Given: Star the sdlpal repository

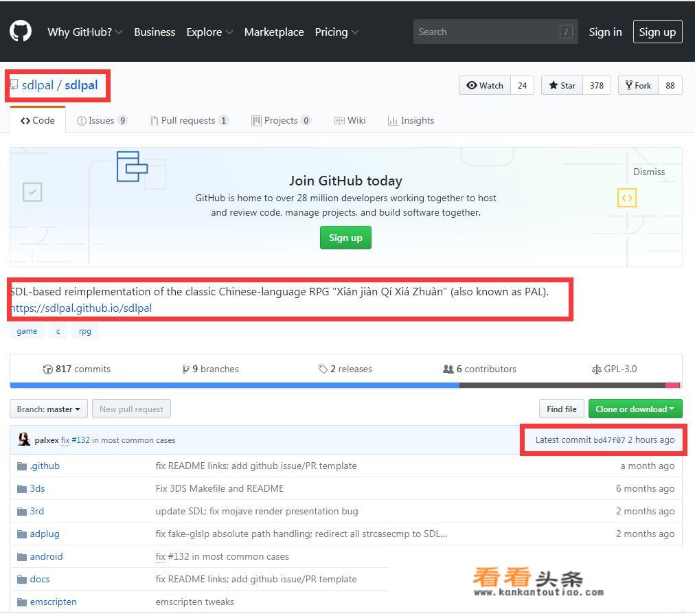Looking at the screenshot, I should coord(562,85).
